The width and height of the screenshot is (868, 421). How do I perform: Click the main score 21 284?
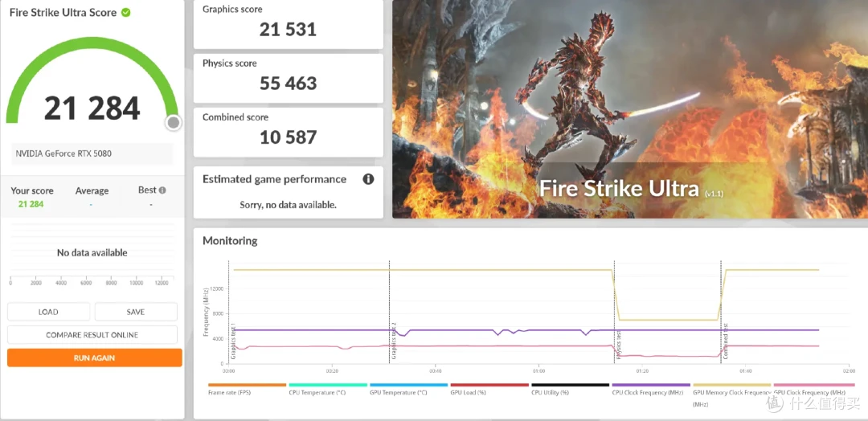(x=92, y=108)
